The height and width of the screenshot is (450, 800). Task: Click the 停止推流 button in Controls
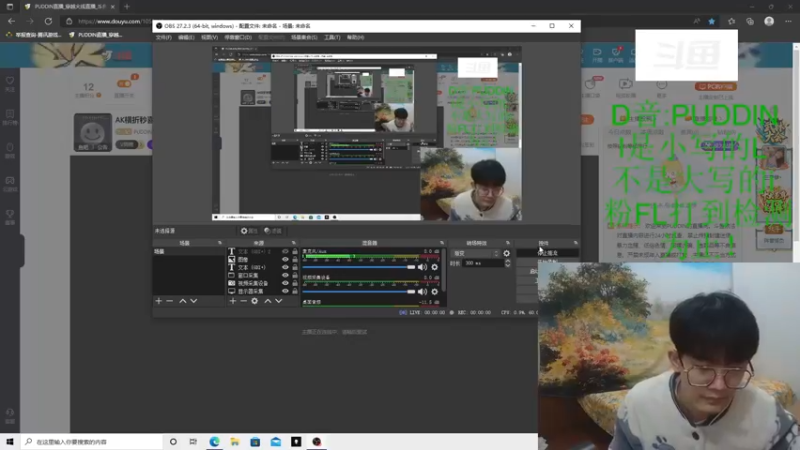pyautogui.click(x=548, y=253)
